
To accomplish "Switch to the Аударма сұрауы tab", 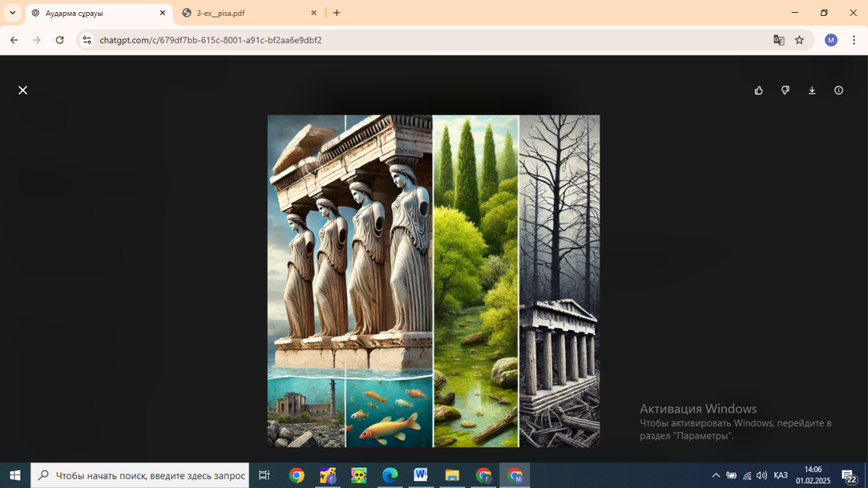I will (x=99, y=13).
